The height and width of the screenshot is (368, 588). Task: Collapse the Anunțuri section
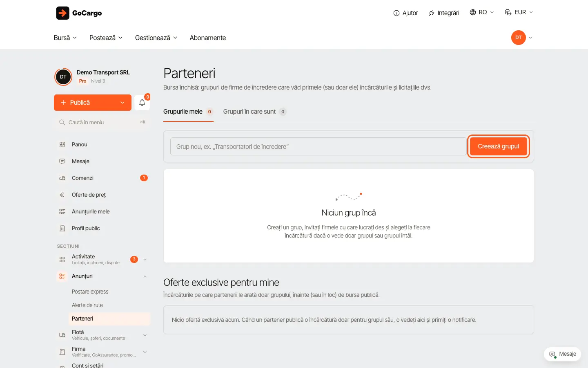(x=102, y=276)
